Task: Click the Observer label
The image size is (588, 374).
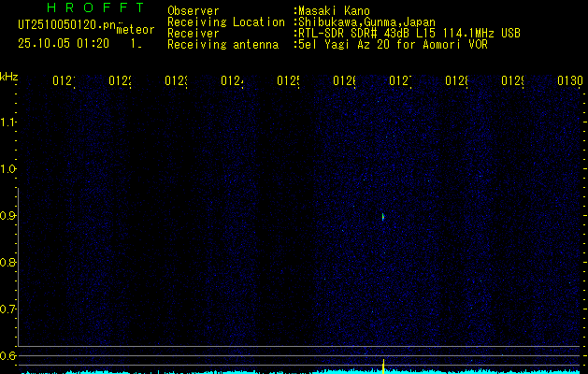Action: point(194,10)
